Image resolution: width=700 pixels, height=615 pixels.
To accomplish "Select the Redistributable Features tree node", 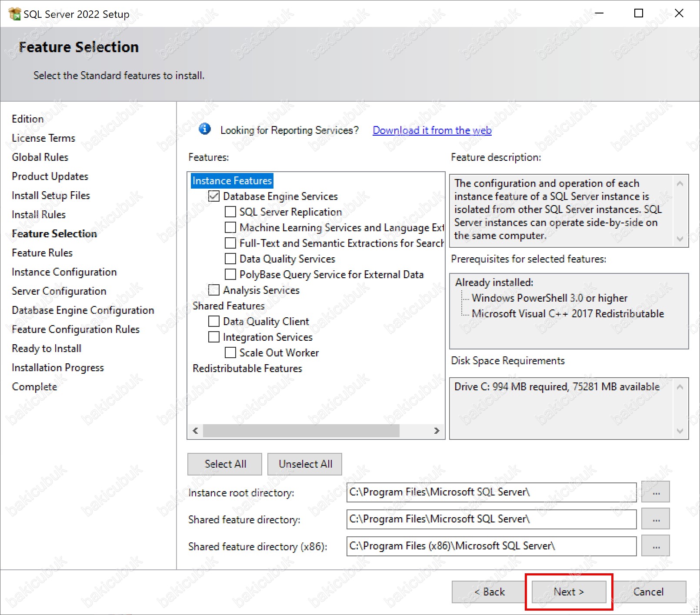I will (247, 369).
